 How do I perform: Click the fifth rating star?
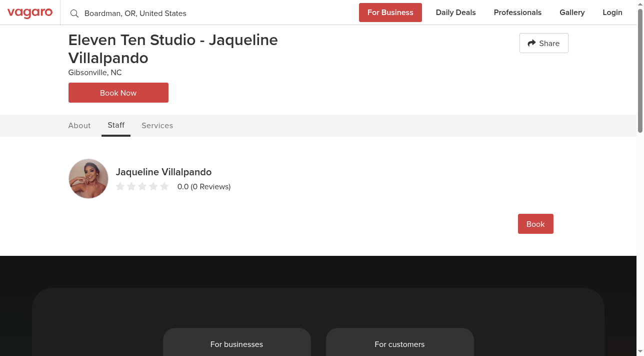click(164, 187)
